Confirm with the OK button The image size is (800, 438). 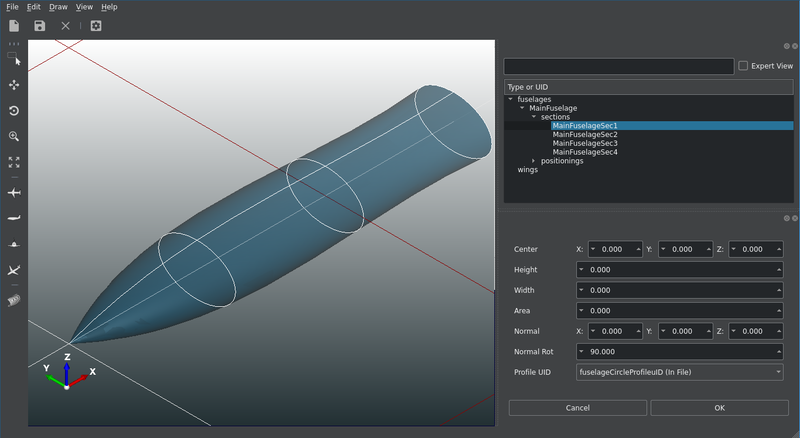pos(719,408)
